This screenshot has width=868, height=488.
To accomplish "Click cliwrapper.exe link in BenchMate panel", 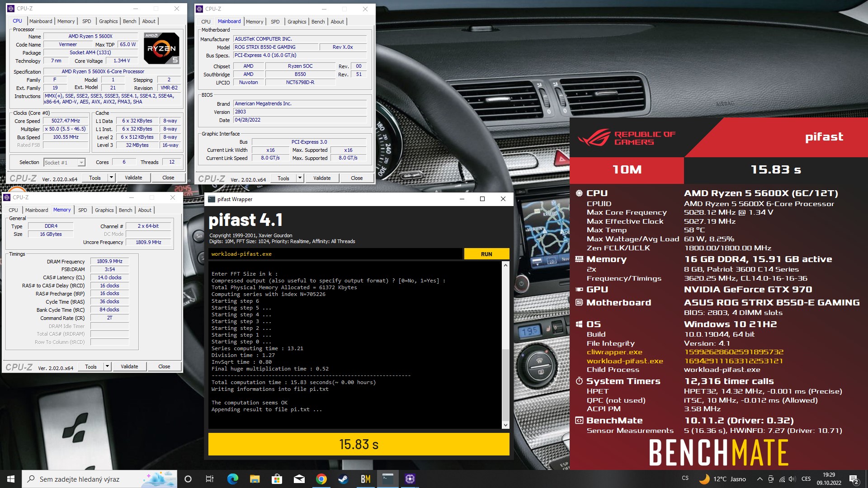I will (614, 352).
